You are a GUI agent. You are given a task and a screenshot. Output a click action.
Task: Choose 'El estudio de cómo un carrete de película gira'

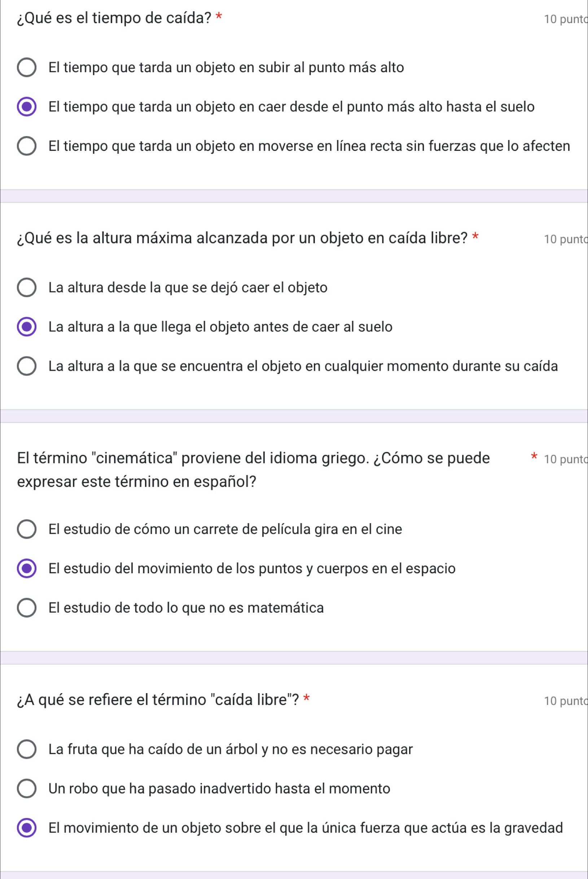27,529
